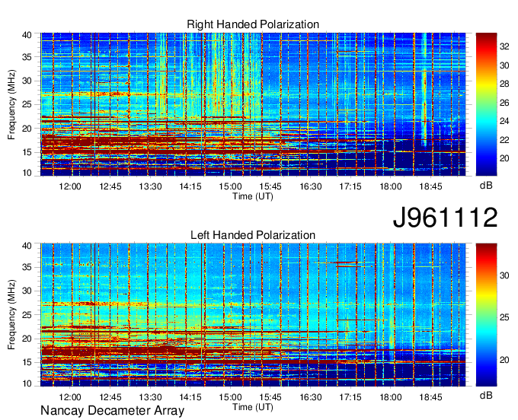Click the upper plot's Time (UT) label
The width and height of the screenshot is (518, 420).
(253, 196)
